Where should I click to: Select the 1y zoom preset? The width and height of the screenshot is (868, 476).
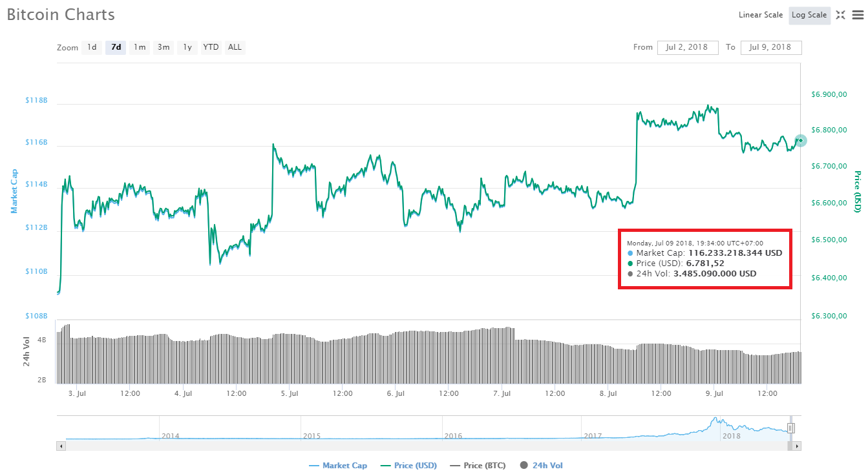(186, 47)
